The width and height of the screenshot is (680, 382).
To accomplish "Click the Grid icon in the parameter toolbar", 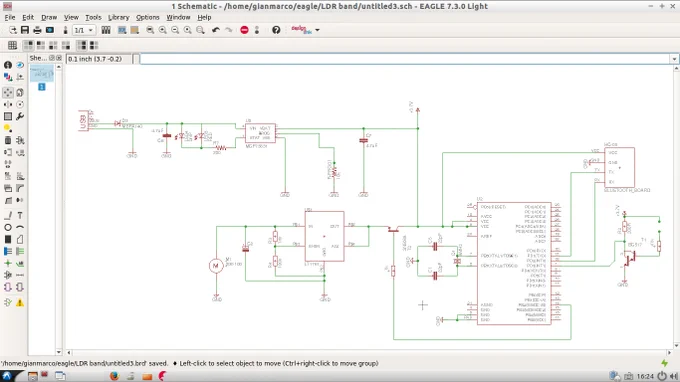I will point(13,45).
